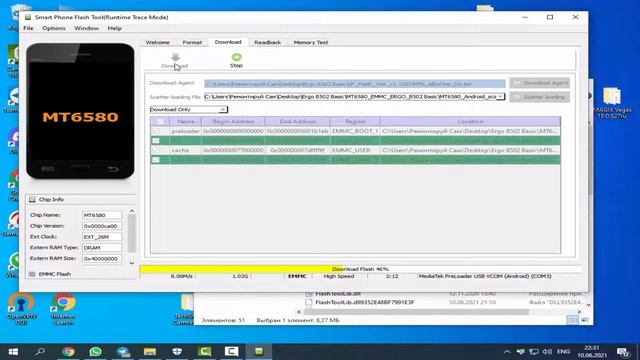Click Explorer horizontal scroll right arrow

579,312
